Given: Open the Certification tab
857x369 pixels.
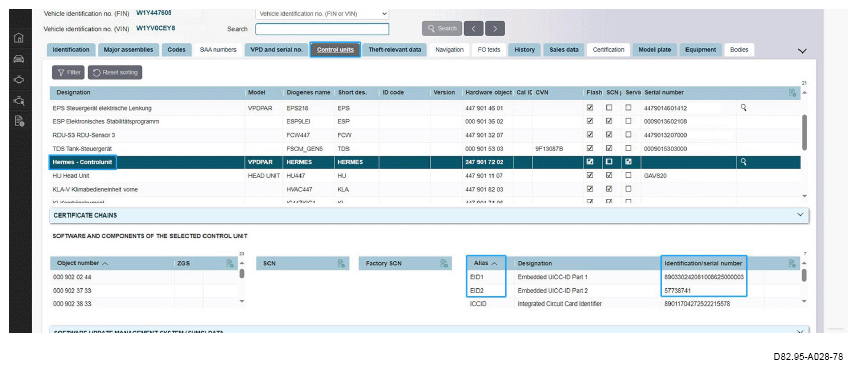Looking at the screenshot, I should [x=608, y=50].
